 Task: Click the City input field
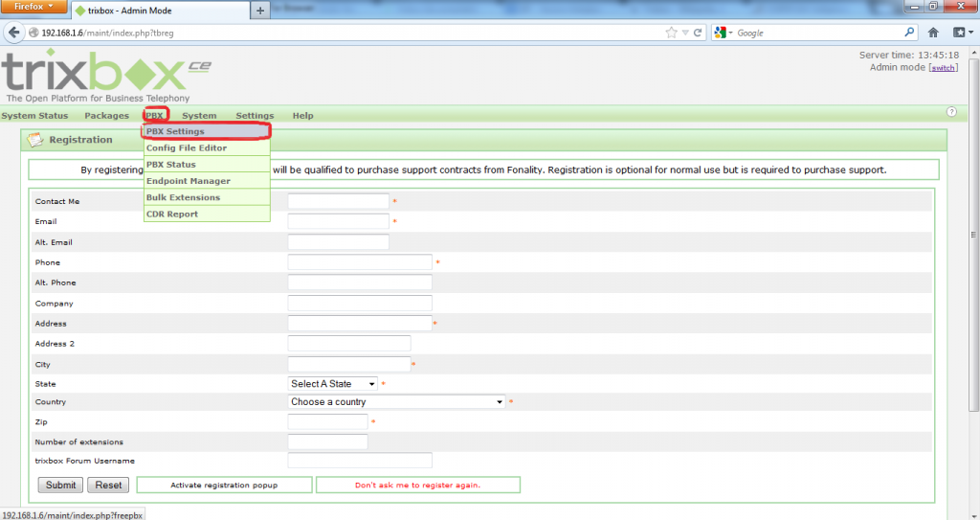349,364
